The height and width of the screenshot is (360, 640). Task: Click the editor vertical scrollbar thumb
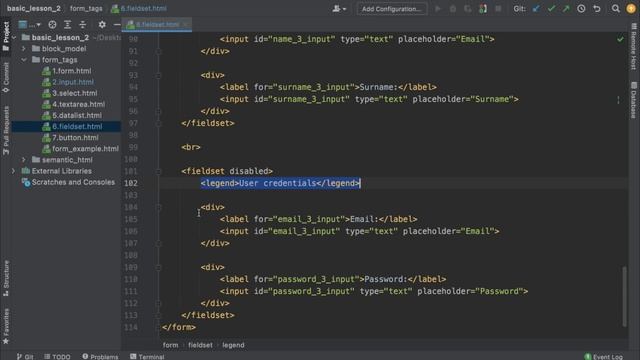624,296
